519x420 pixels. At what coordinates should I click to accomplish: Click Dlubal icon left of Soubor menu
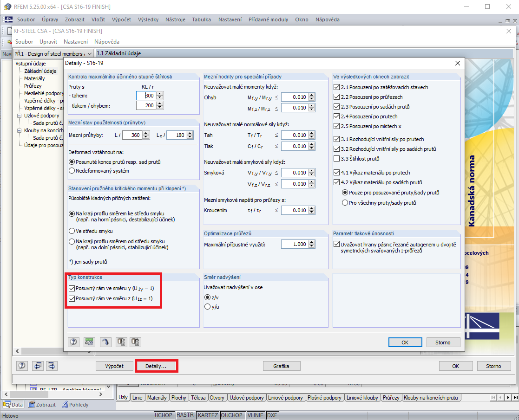9,19
